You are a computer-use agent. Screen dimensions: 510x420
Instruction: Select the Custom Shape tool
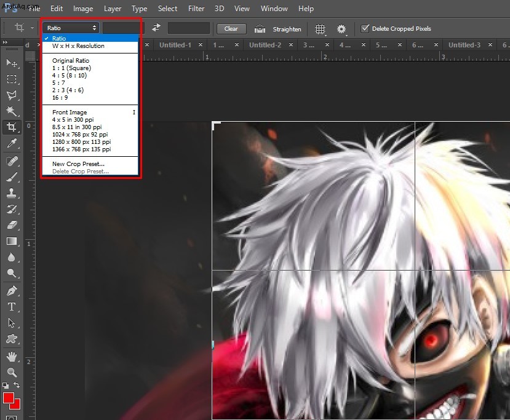click(12, 339)
